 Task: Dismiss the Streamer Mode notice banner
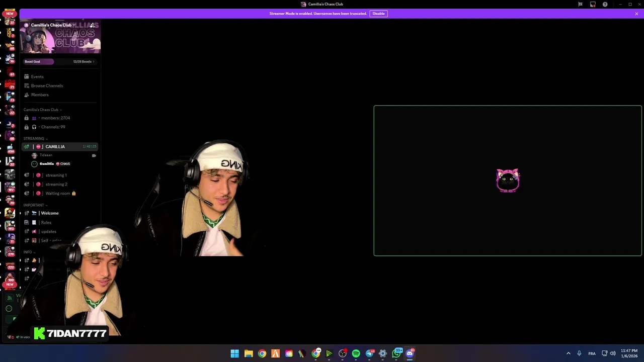(x=636, y=14)
